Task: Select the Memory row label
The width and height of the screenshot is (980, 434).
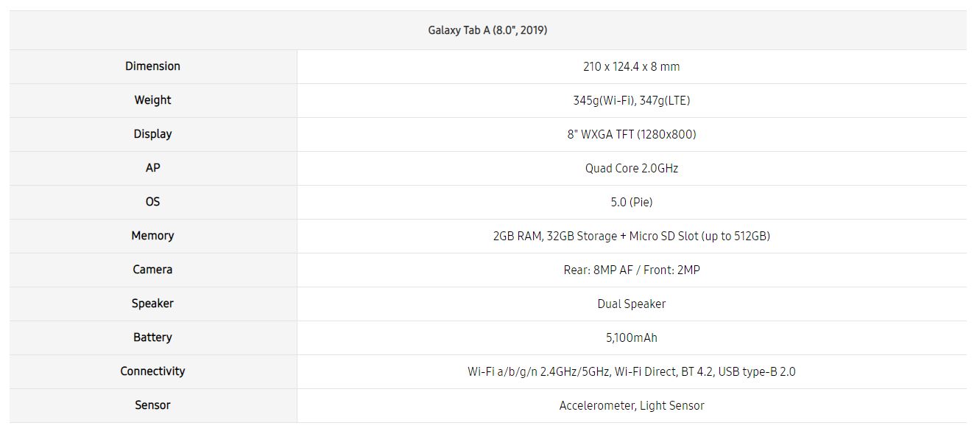Action: click(x=152, y=236)
